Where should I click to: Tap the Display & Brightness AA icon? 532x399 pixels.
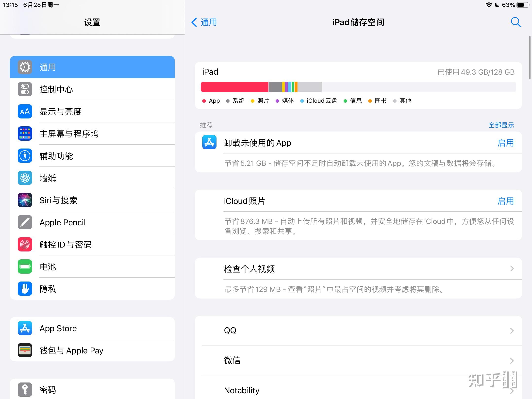[x=25, y=111]
